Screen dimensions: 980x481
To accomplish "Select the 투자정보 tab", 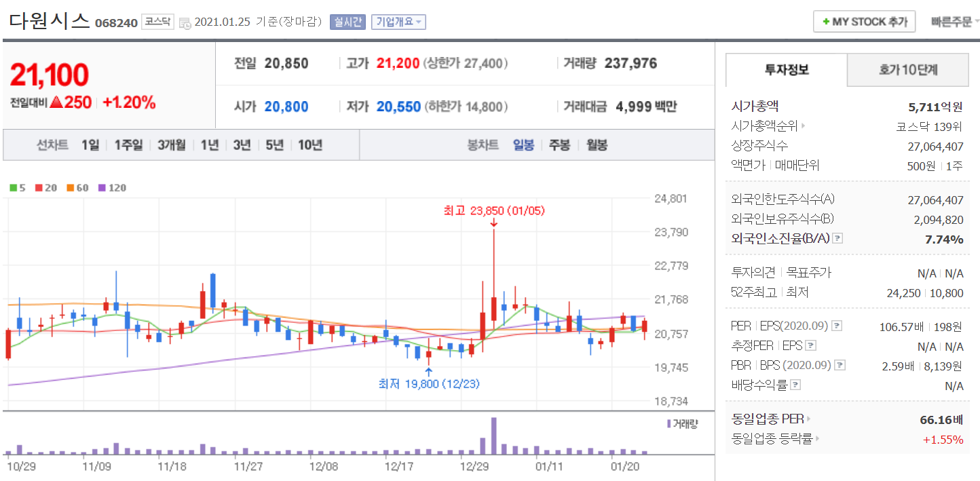I will point(787,70).
